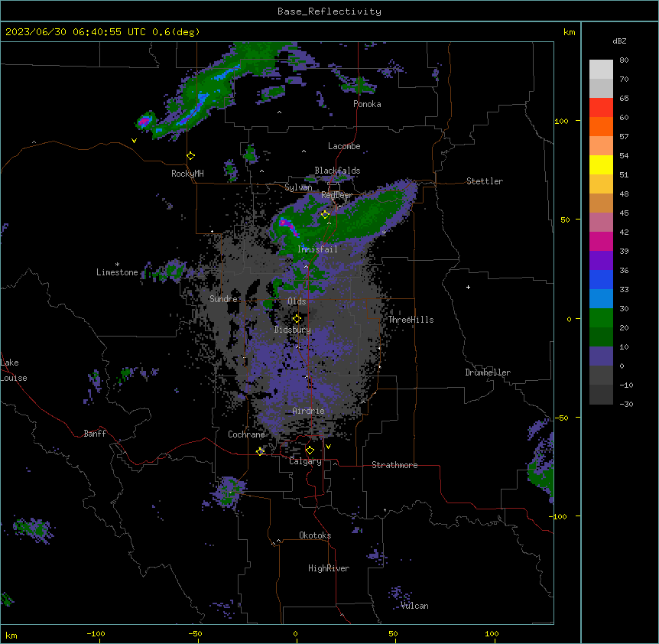Click the Olds city label
Screen dimensions: 659x644
tap(297, 301)
